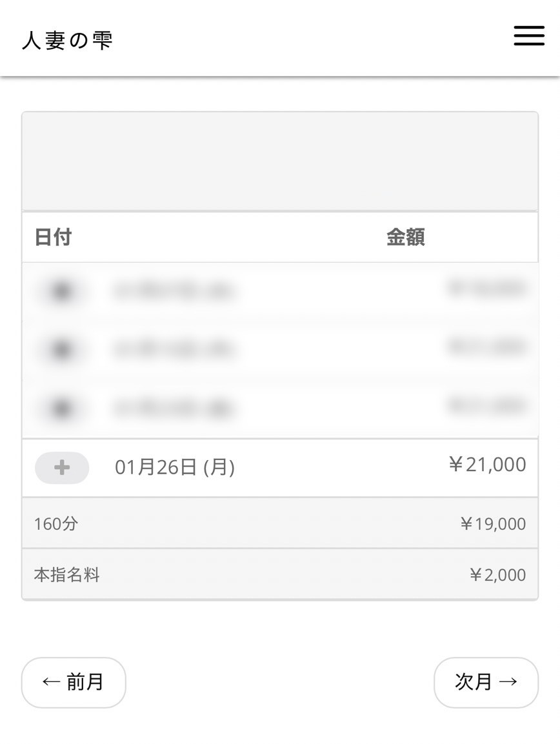Expand the first blurred row's toggle button
Viewport: 560px width, 744px height.
[61, 291]
